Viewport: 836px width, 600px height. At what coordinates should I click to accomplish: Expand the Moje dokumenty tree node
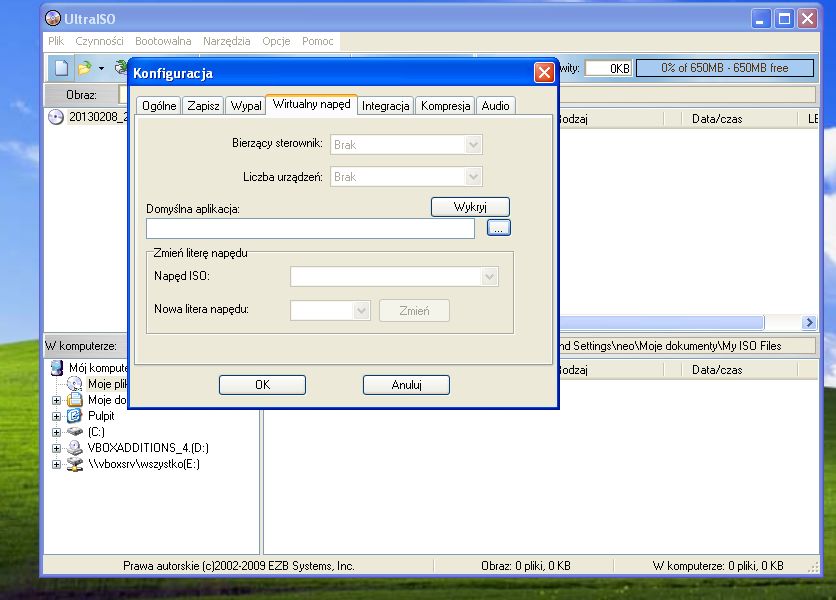[x=57, y=400]
